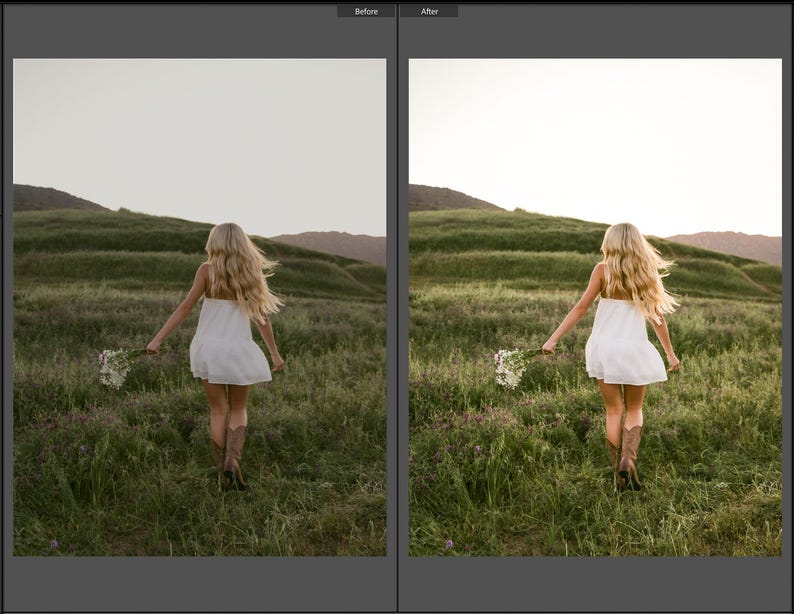Click the After label
Image resolution: width=794 pixels, height=614 pixels.
click(429, 11)
